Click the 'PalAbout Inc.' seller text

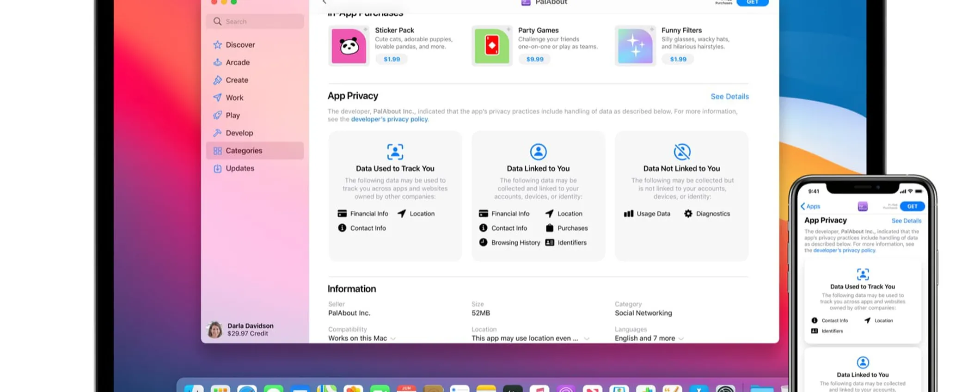point(349,313)
